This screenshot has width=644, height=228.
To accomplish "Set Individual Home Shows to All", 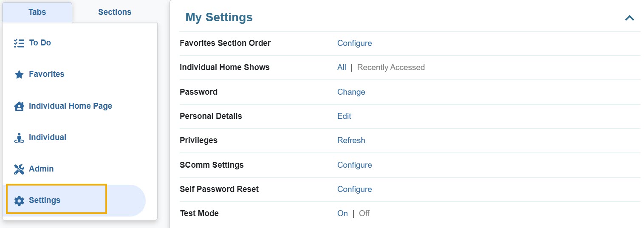I will (342, 68).
